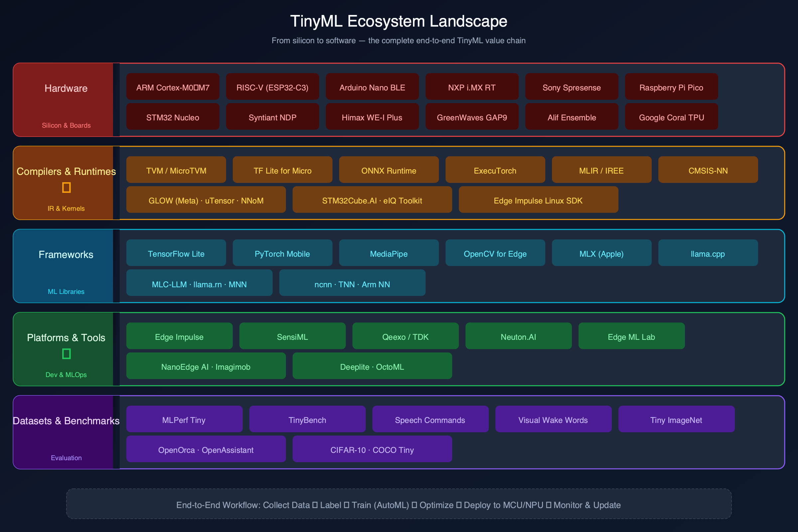Click the Silicon & Boards label
The height and width of the screenshot is (532, 798).
[66, 125]
